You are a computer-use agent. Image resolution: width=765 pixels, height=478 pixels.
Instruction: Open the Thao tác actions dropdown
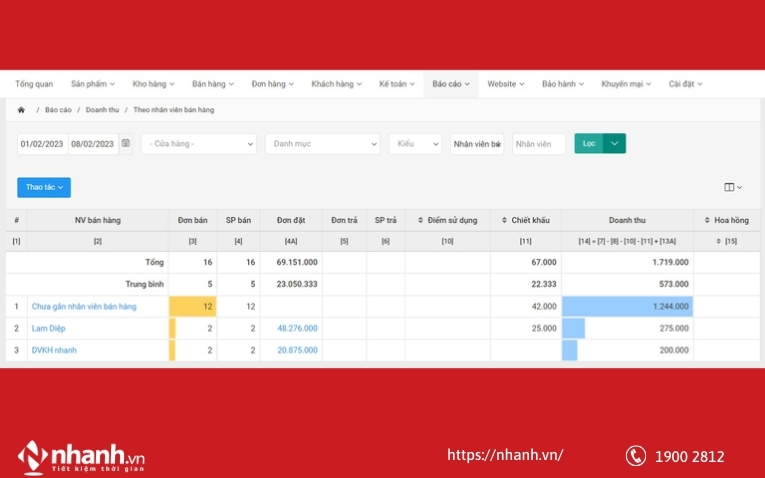(x=44, y=187)
